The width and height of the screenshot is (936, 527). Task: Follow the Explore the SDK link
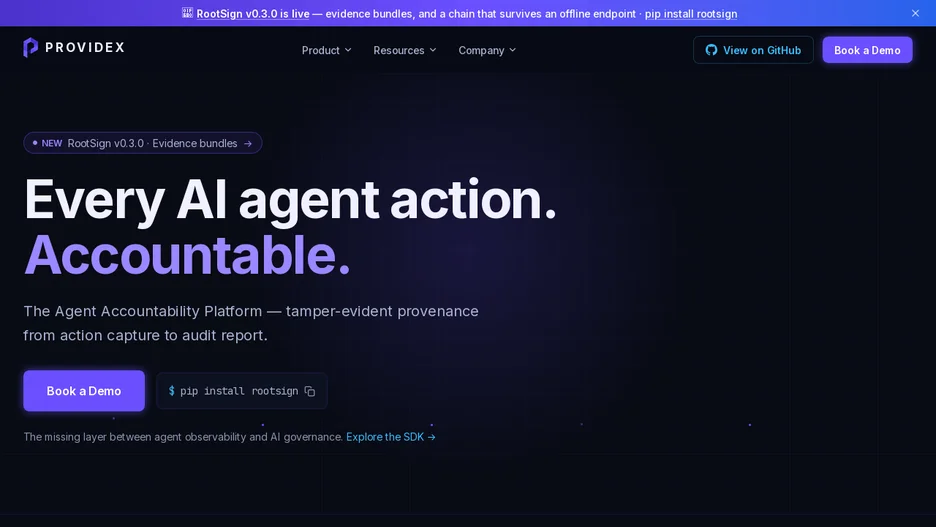(x=391, y=437)
